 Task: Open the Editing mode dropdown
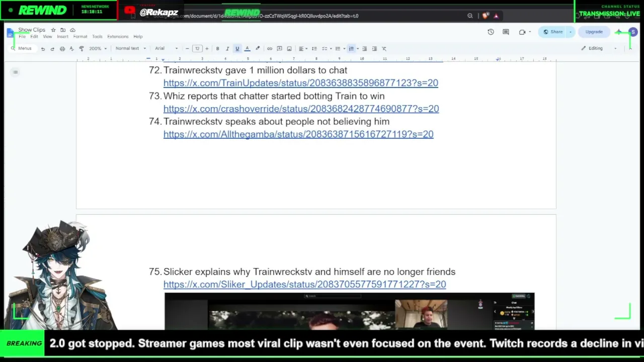click(599, 49)
